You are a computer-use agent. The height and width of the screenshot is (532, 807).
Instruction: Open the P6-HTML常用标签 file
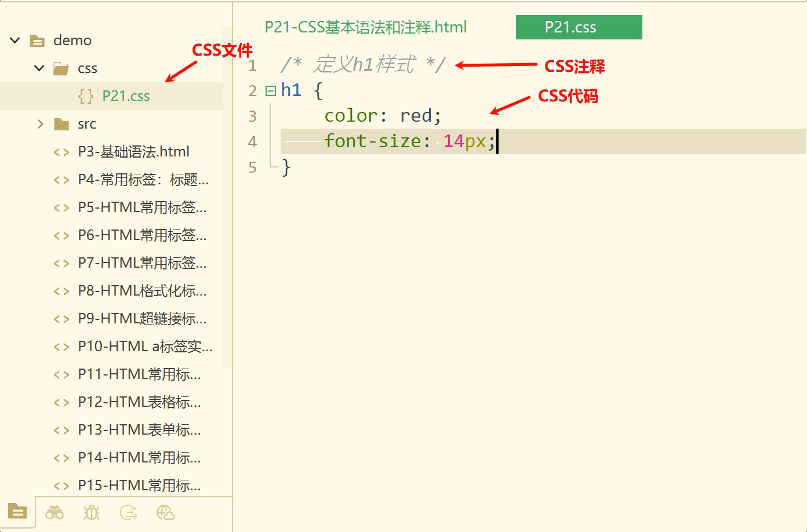click(142, 235)
